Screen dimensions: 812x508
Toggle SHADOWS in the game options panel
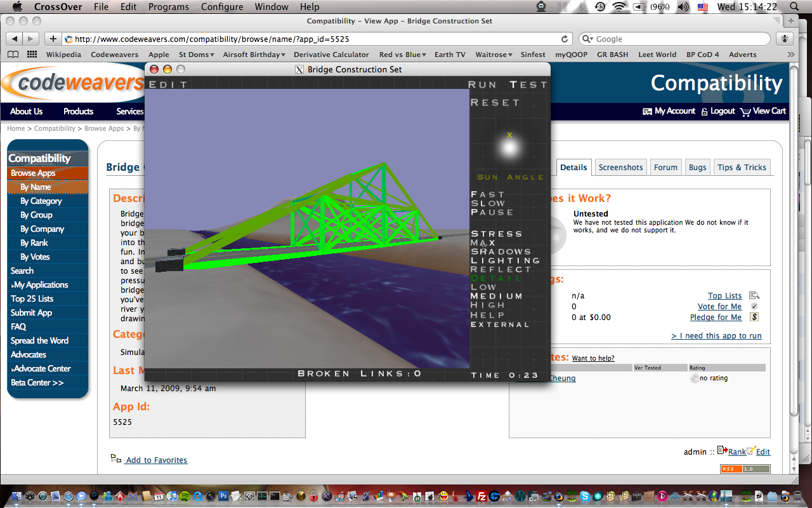click(x=501, y=250)
